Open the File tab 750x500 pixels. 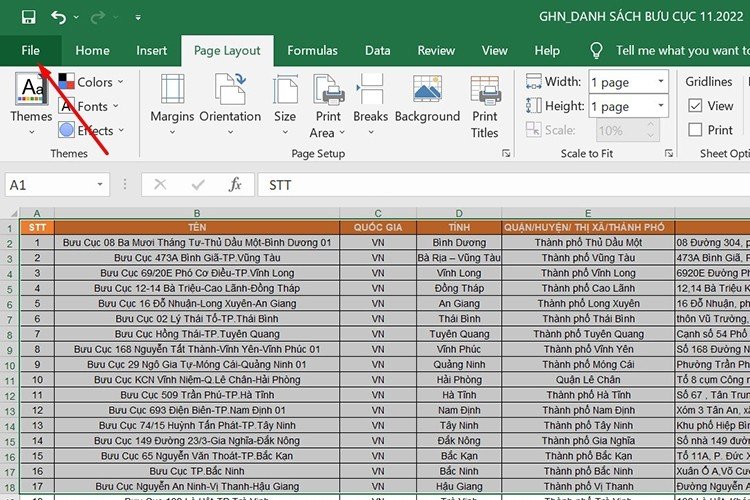30,50
